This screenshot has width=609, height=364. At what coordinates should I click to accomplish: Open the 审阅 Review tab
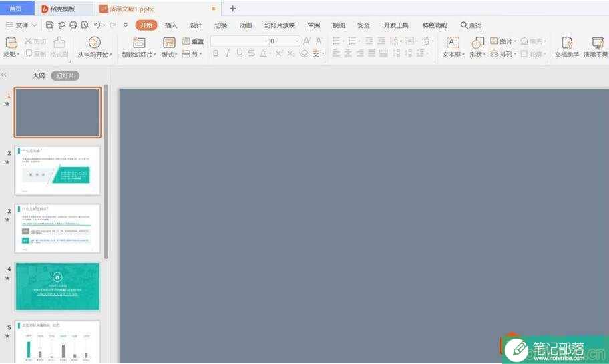(x=313, y=25)
